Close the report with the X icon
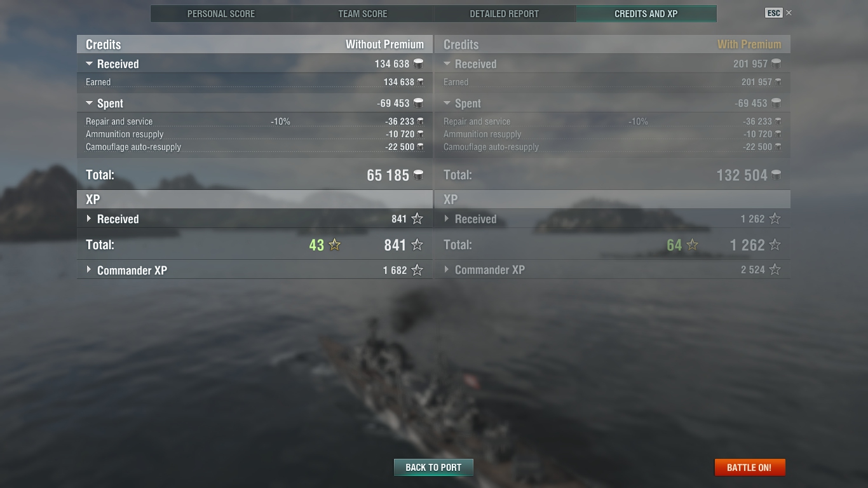Viewport: 868px width, 488px height. tap(789, 13)
